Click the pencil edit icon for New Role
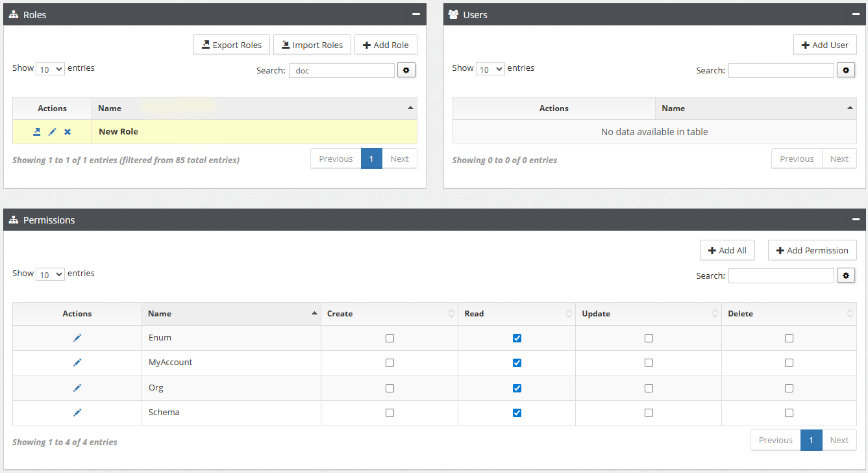868x473 pixels. (53, 132)
